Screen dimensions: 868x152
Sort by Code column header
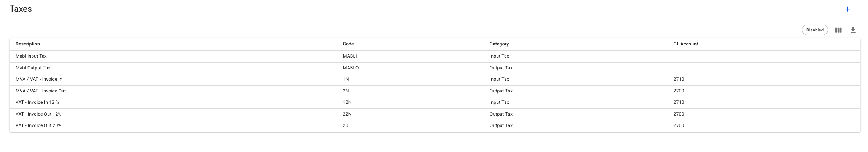[x=348, y=44]
